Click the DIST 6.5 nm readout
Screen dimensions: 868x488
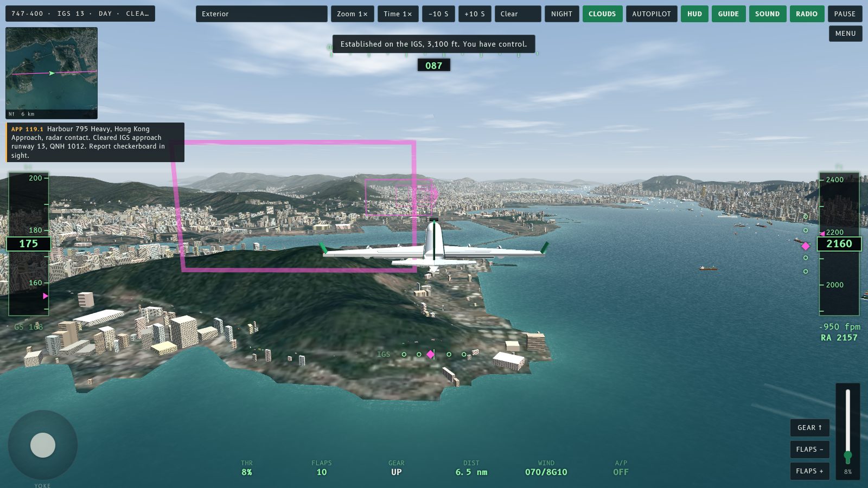[471, 468]
